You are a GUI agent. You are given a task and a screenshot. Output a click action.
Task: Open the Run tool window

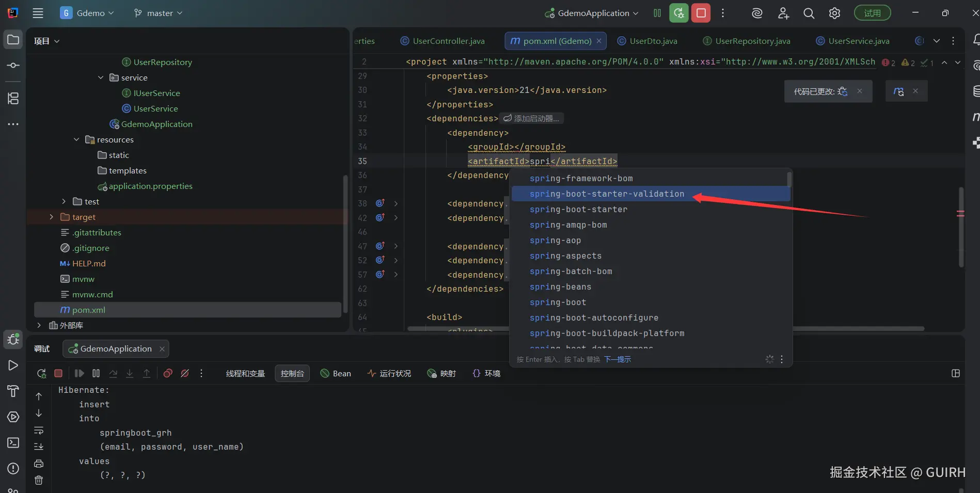click(x=13, y=365)
